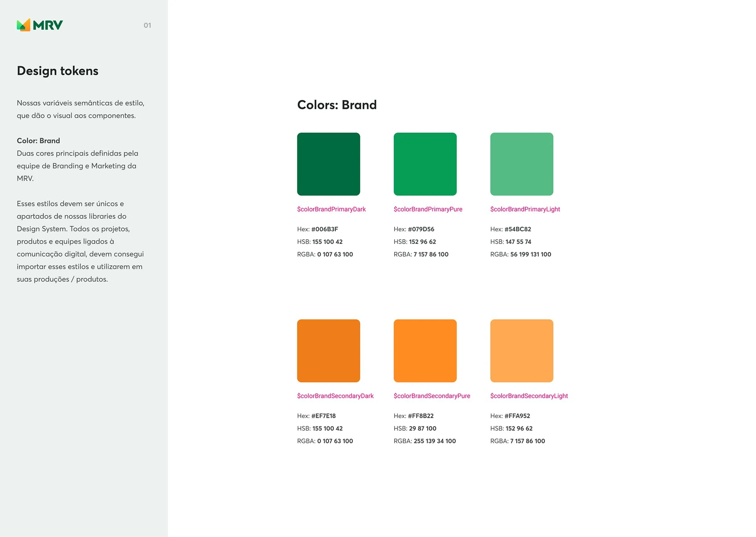Screen dimensions: 756x537
Task: Click the Design tokens title
Action: point(57,71)
